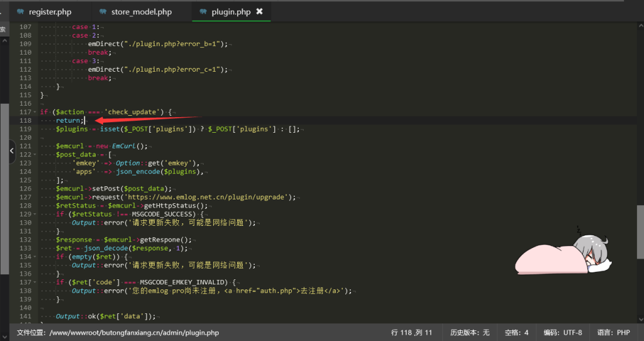This screenshot has height=341, width=644.
Task: Expand the collapsed sidebar with the left chevron
Action: click(x=11, y=151)
